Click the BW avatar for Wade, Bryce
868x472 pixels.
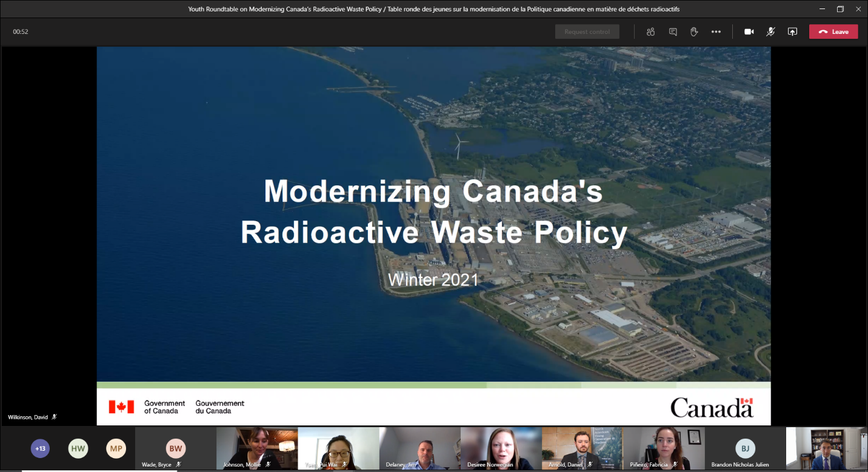click(176, 448)
